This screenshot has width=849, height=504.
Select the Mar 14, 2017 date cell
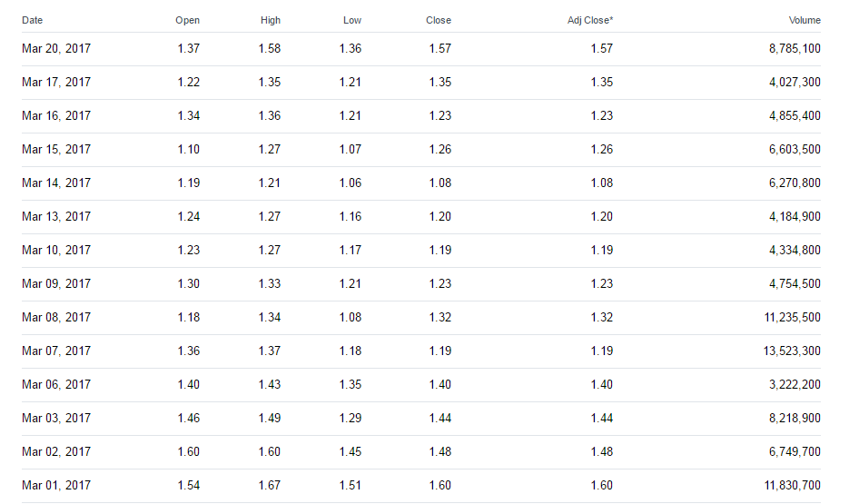coord(56,183)
